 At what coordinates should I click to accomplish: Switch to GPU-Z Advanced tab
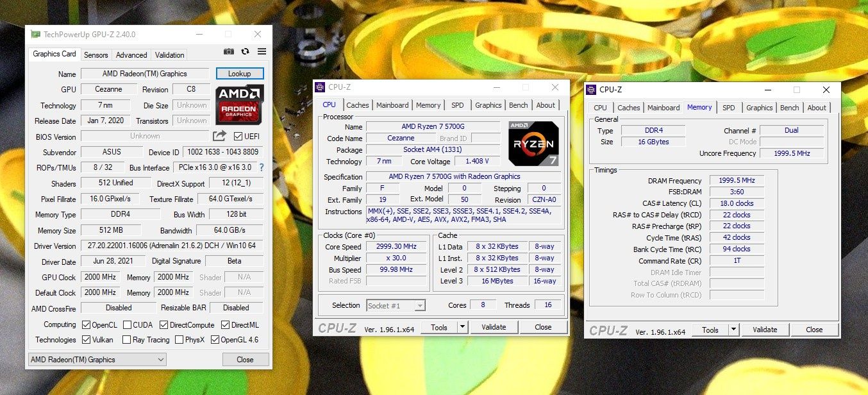click(131, 55)
